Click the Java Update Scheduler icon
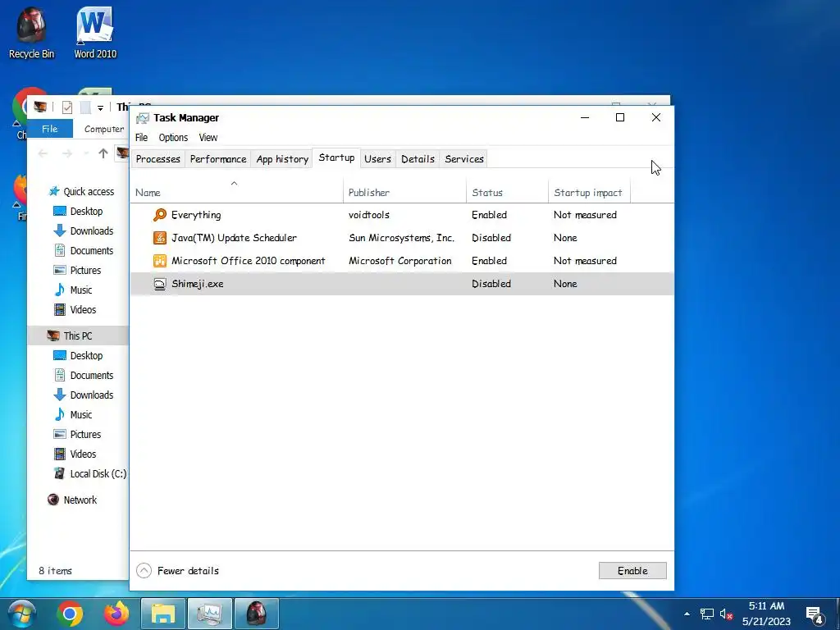Screen dimensions: 840x630 (160, 238)
